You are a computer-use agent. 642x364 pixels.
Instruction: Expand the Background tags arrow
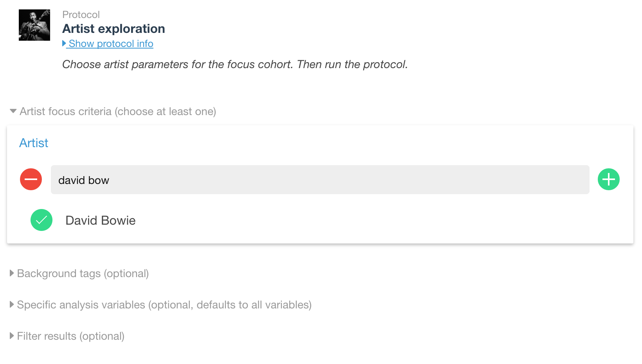point(12,273)
